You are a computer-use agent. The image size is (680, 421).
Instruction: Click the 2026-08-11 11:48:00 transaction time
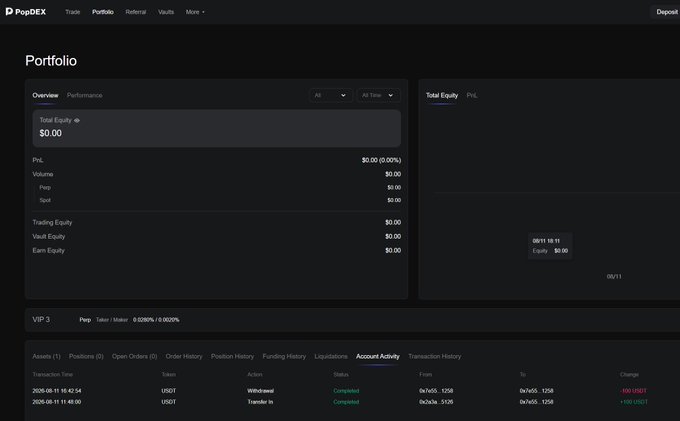57,402
